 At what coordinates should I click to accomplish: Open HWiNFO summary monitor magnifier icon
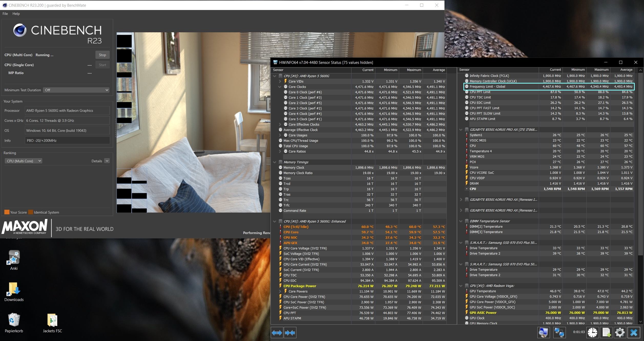coord(543,333)
